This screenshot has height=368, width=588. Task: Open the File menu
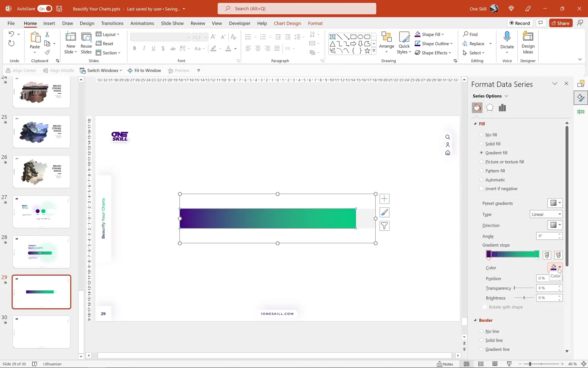click(x=11, y=23)
